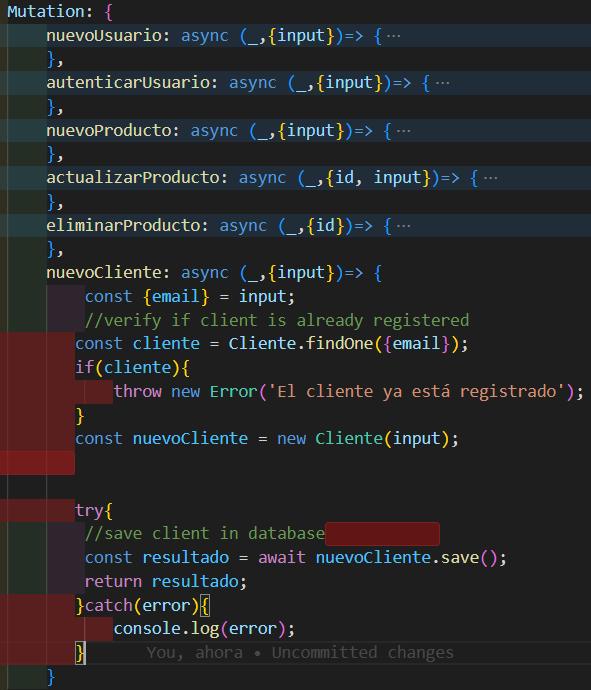Image resolution: width=591 pixels, height=690 pixels.
Task: Click console.log(error) statement
Action: pos(204,629)
